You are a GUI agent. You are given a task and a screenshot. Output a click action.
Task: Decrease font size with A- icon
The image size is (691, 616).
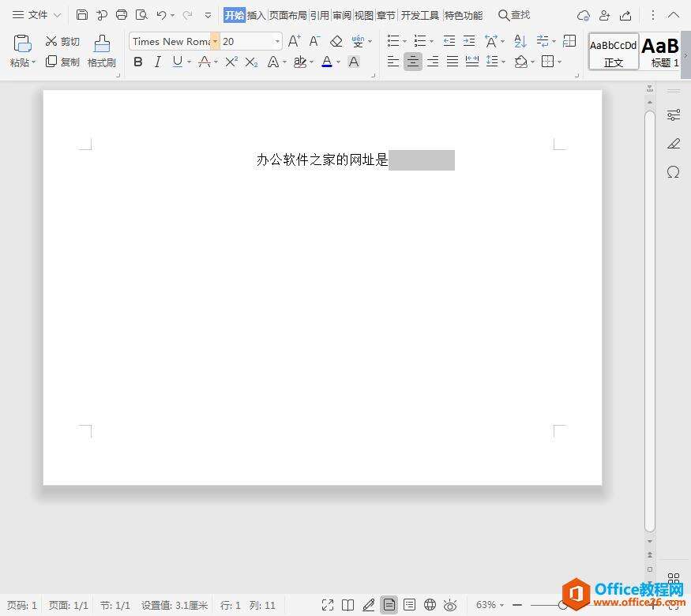point(314,41)
